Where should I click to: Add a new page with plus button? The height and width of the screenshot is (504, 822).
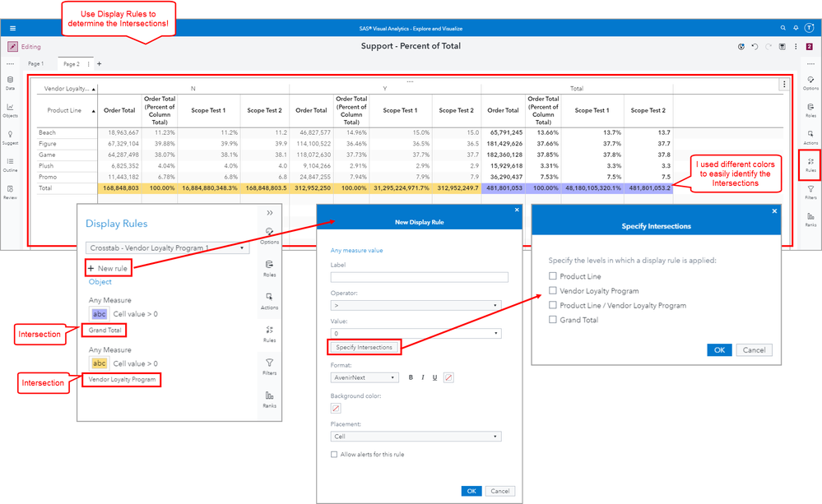pyautogui.click(x=99, y=64)
